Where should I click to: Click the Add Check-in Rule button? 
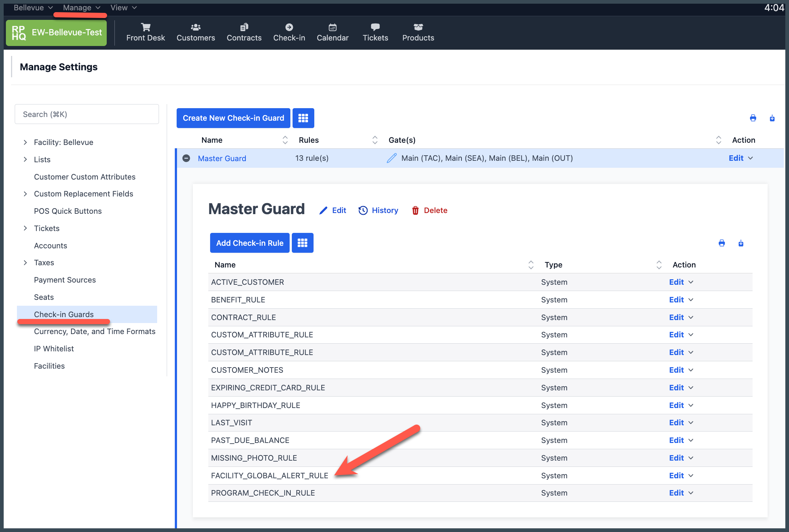click(x=250, y=243)
